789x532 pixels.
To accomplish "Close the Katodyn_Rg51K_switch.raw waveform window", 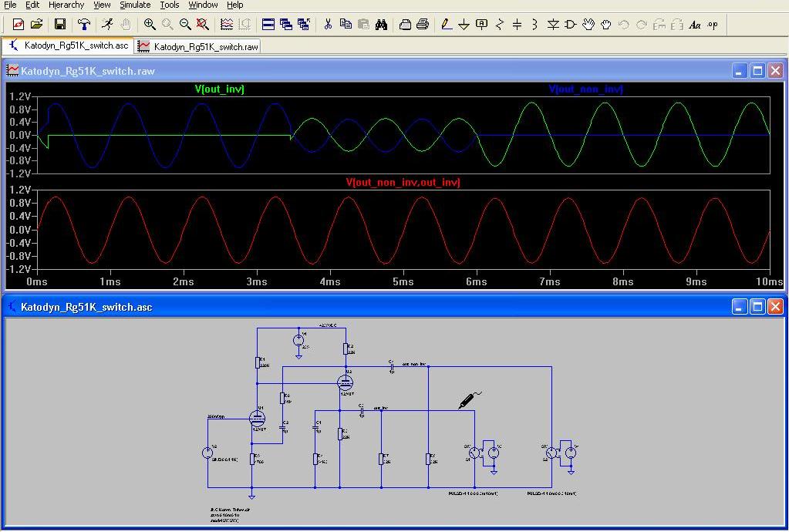I will [x=775, y=71].
